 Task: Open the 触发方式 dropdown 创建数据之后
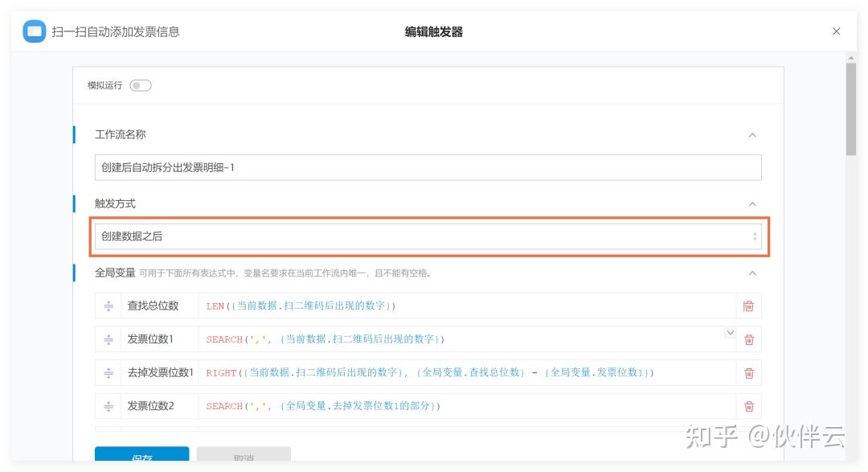click(428, 236)
